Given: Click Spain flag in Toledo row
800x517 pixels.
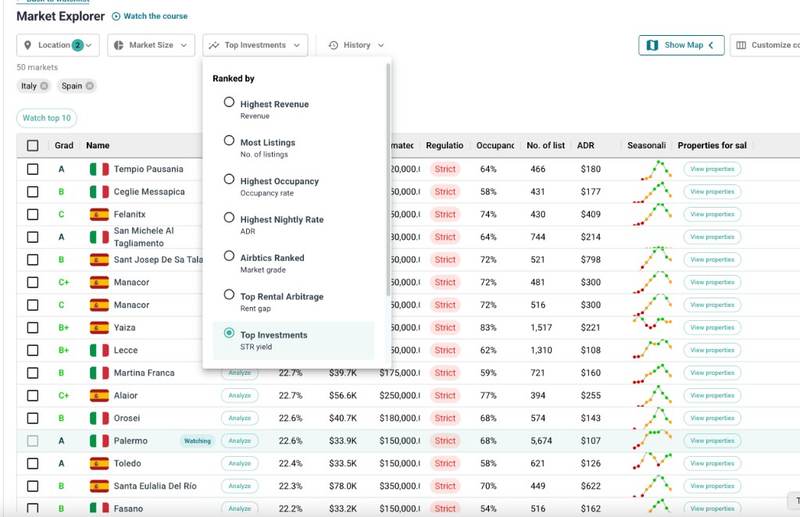Looking at the screenshot, I should (99, 463).
